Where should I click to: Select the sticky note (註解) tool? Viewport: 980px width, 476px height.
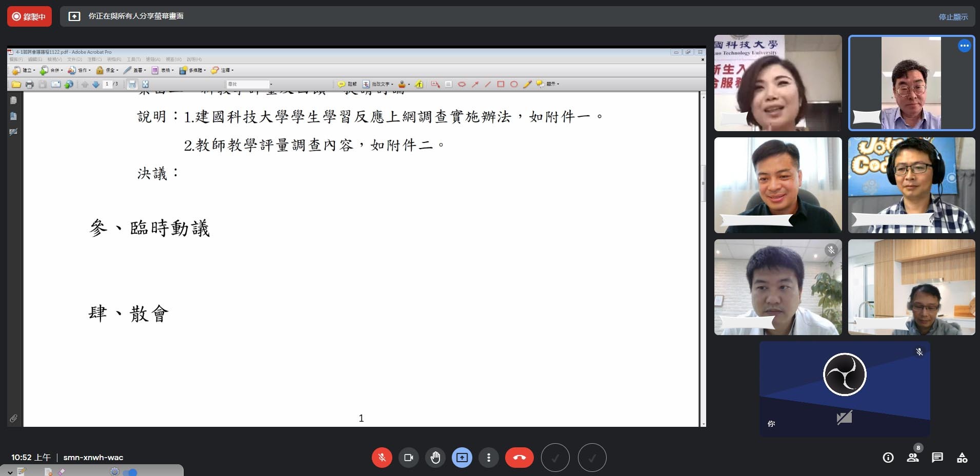(347, 84)
